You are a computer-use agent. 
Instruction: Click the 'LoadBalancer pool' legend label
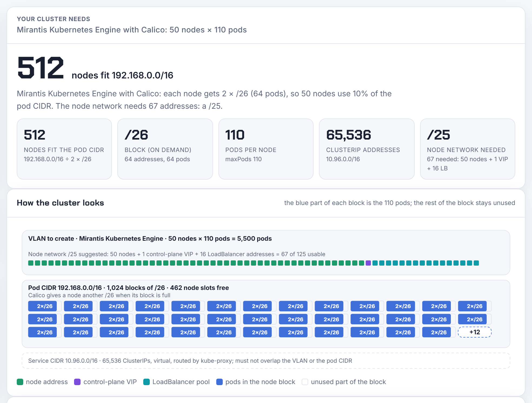tap(181, 382)
